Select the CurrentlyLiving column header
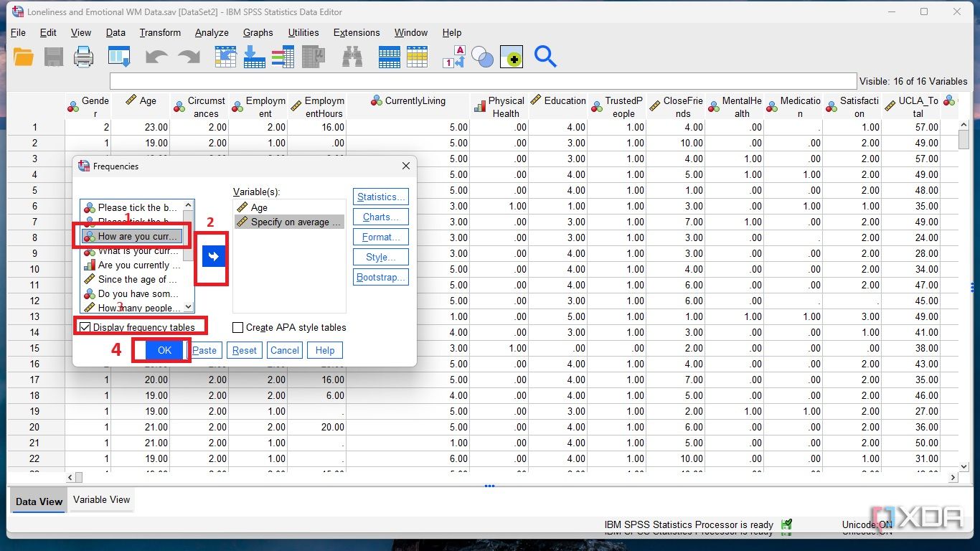The height and width of the screenshot is (551, 980). pos(407,107)
